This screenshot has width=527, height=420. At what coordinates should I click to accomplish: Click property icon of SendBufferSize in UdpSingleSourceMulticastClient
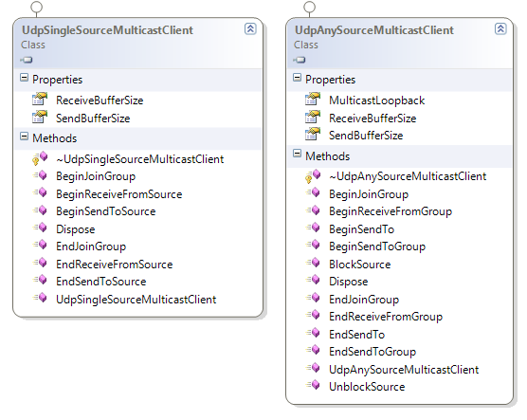(x=40, y=117)
